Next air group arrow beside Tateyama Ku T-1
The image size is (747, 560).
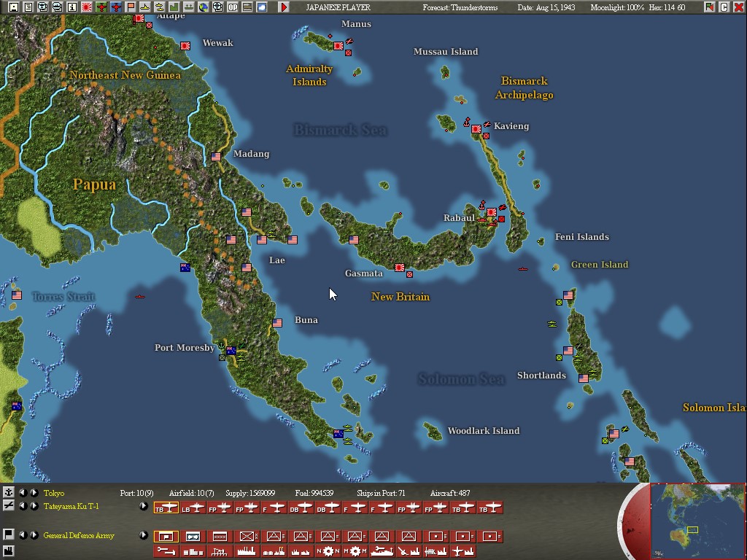click(34, 506)
